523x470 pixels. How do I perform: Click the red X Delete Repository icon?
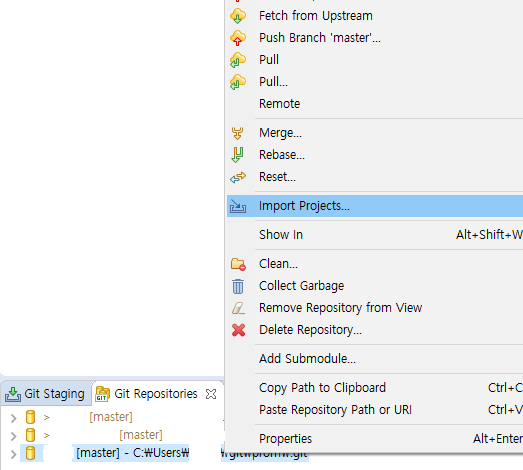tap(238, 330)
